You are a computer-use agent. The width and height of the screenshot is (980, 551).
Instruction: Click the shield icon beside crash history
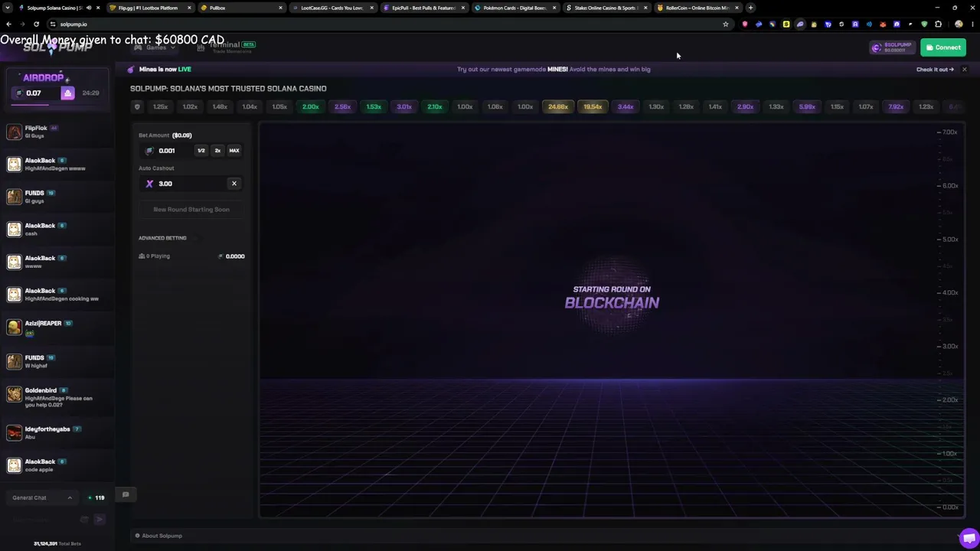coord(137,106)
